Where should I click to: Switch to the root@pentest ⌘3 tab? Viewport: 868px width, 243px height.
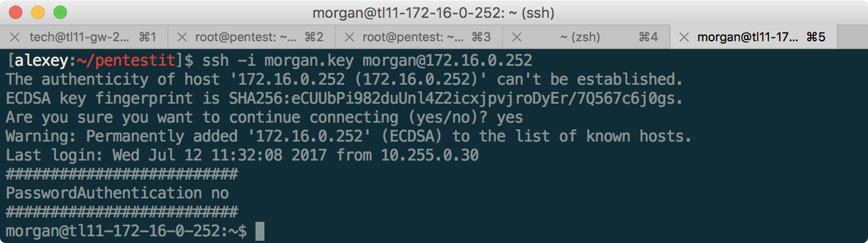click(413, 37)
